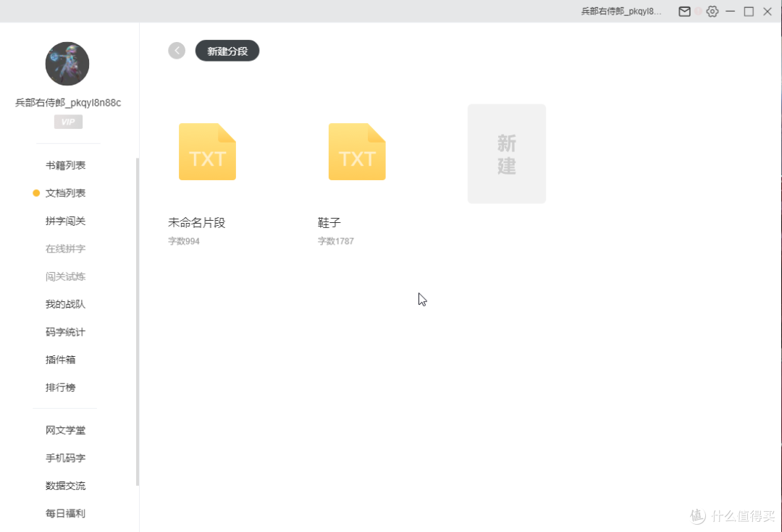Open 每日福利 in the sidebar
Screen dimensions: 782x532
pyautogui.click(x=65, y=514)
